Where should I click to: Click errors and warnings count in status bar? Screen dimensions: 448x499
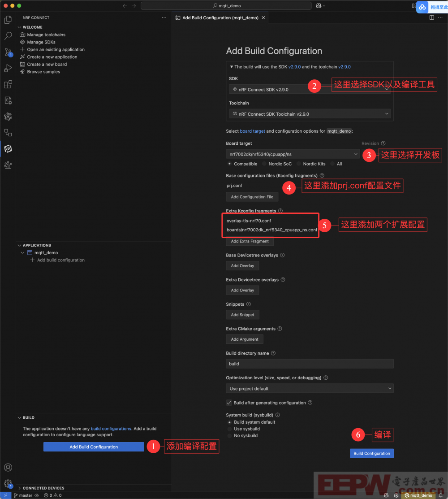(53, 495)
